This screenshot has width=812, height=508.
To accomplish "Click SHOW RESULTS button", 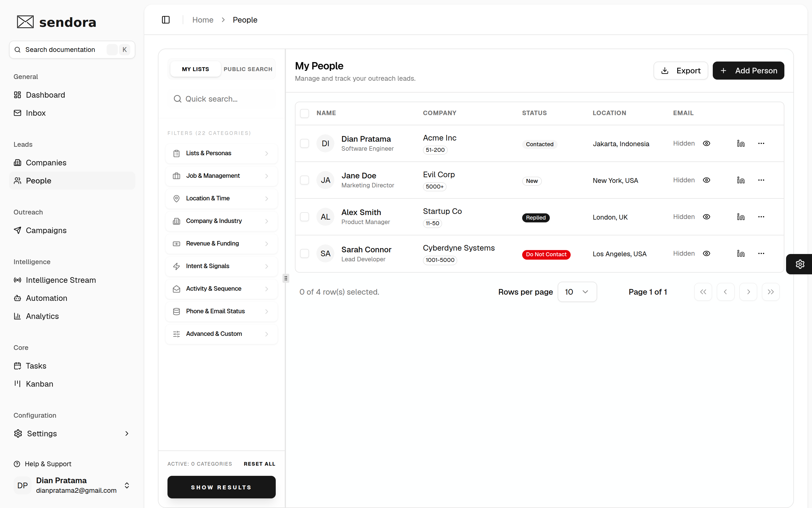I will coord(221,487).
